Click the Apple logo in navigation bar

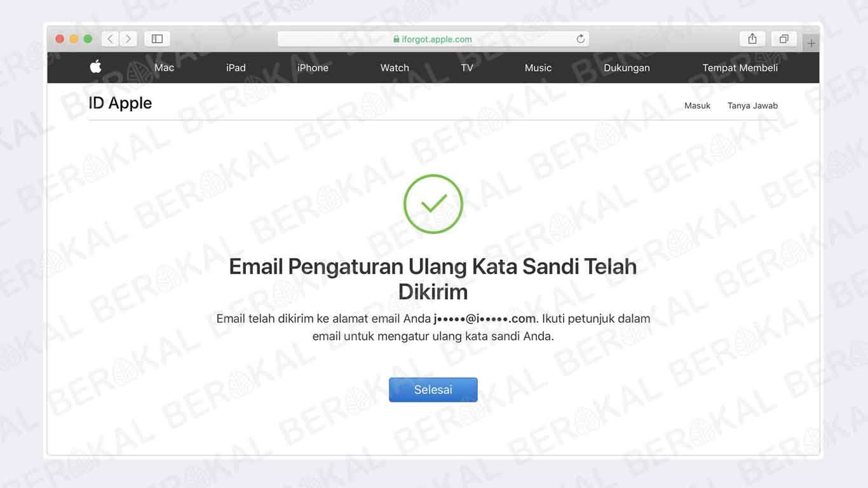(x=96, y=67)
